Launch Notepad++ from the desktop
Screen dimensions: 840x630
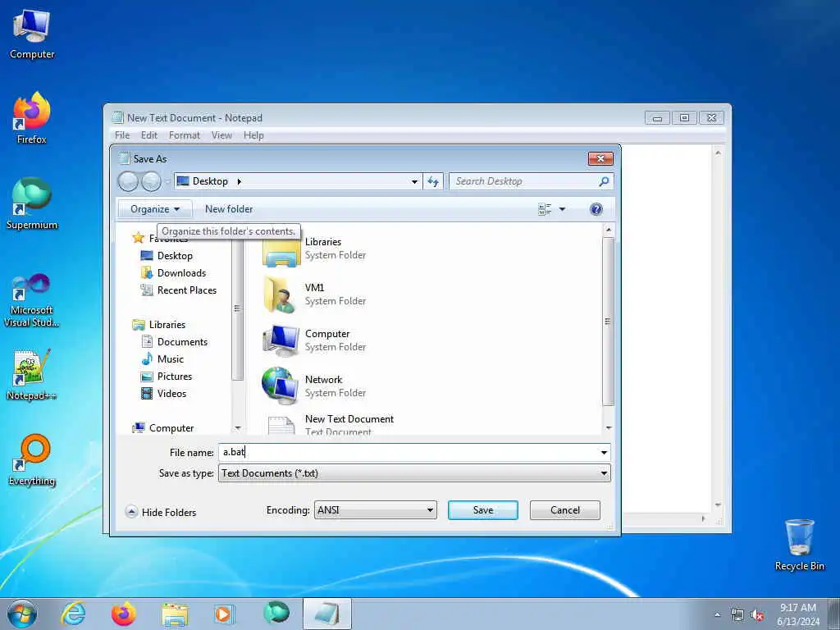[32, 375]
